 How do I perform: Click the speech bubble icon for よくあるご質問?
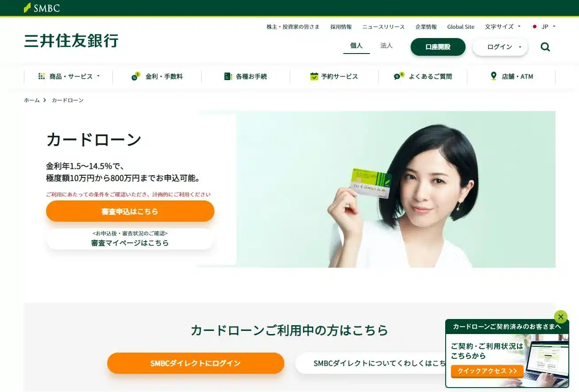click(x=399, y=76)
